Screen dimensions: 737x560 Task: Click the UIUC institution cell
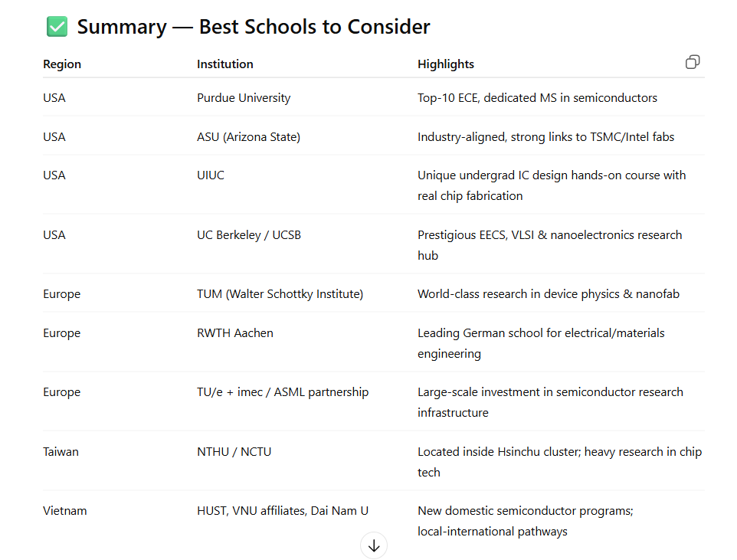click(211, 175)
